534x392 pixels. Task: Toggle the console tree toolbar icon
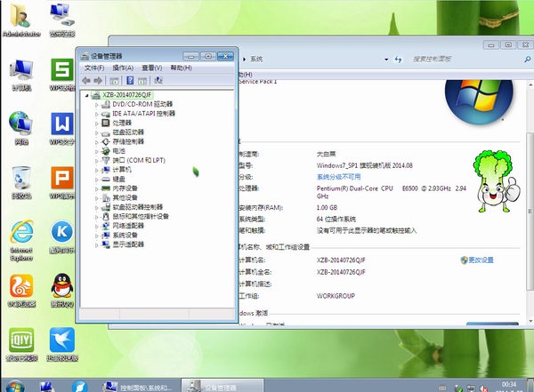[114, 81]
